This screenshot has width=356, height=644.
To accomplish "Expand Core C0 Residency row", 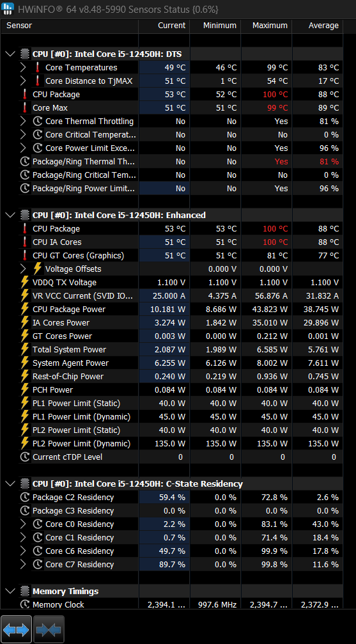I will pyautogui.click(x=23, y=524).
